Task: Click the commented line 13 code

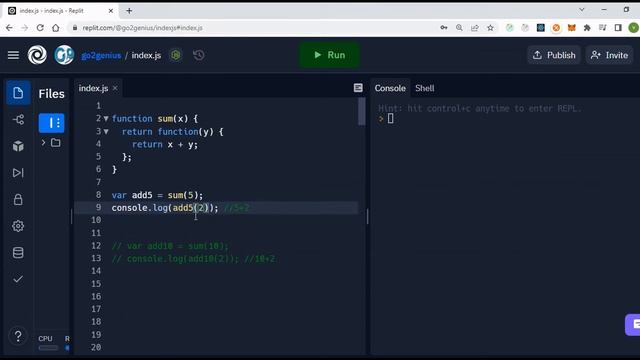Action: tap(193, 259)
